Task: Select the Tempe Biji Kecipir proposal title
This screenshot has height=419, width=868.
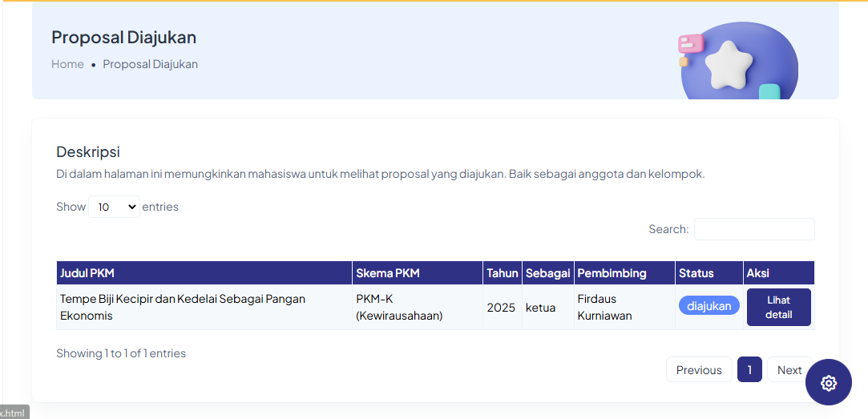Action: [x=183, y=307]
